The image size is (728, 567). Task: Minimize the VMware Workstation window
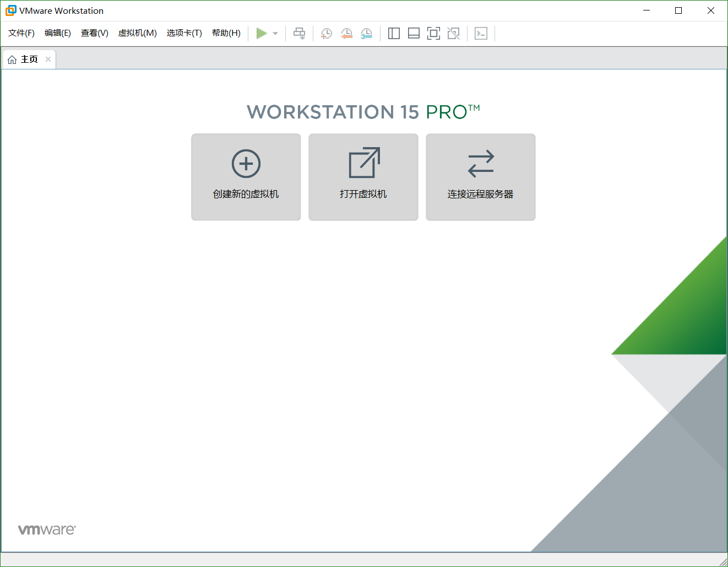(646, 10)
